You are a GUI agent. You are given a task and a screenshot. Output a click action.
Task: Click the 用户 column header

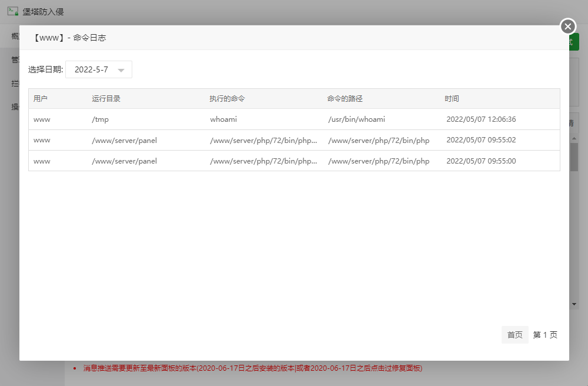tap(41, 99)
